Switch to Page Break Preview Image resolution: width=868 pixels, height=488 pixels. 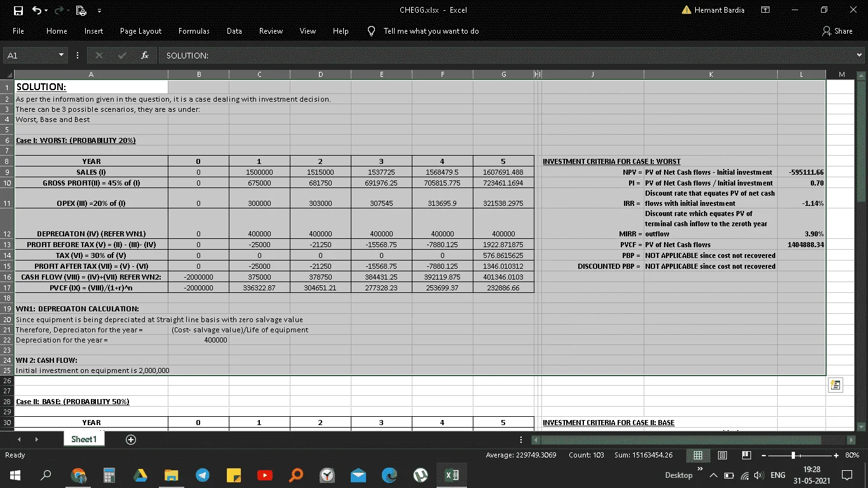747,455
